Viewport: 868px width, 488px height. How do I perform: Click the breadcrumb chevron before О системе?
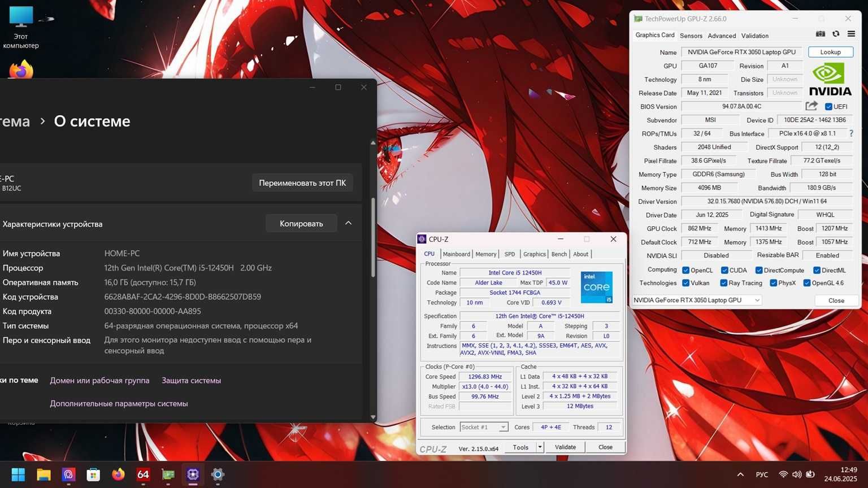[x=42, y=121]
